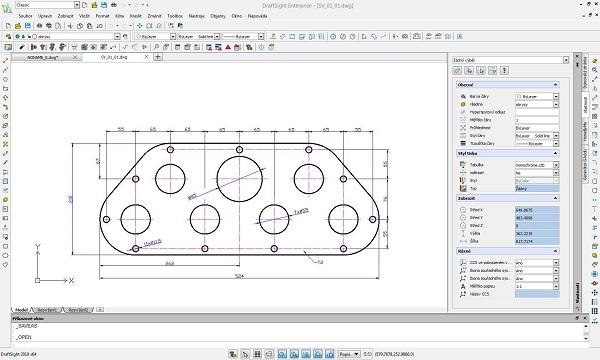600x360 pixels.
Task: Open the Kóta menu
Action: pyautogui.click(x=120, y=16)
